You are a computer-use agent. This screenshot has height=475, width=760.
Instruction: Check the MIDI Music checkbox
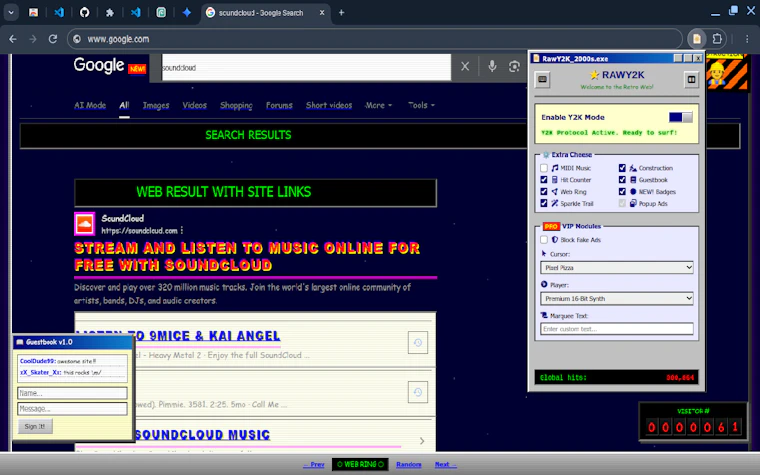coord(544,168)
